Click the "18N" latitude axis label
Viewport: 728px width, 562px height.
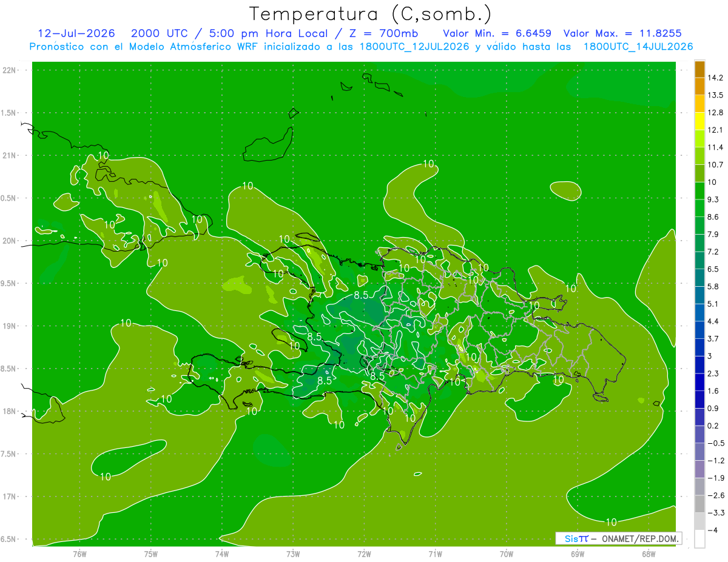9,412
